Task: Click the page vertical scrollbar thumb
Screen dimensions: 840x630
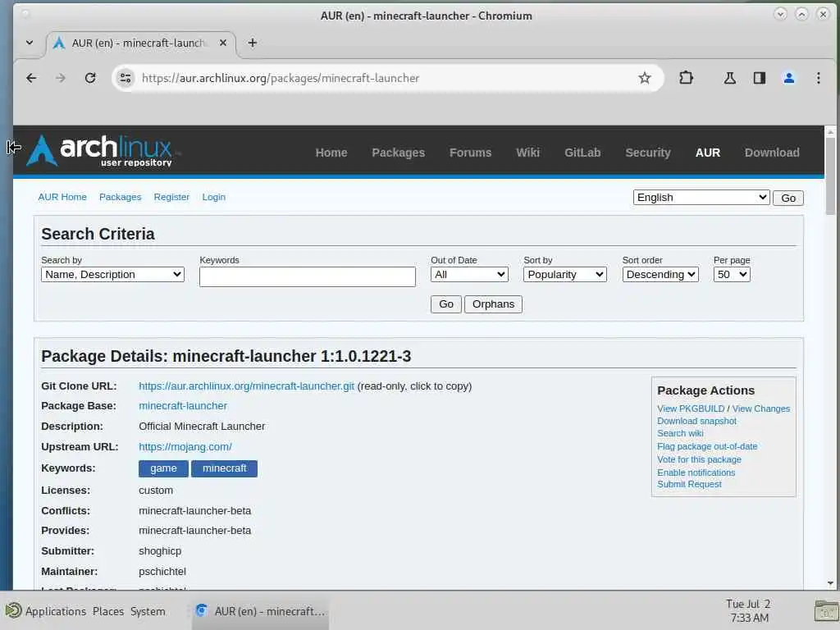Action: pyautogui.click(x=830, y=176)
